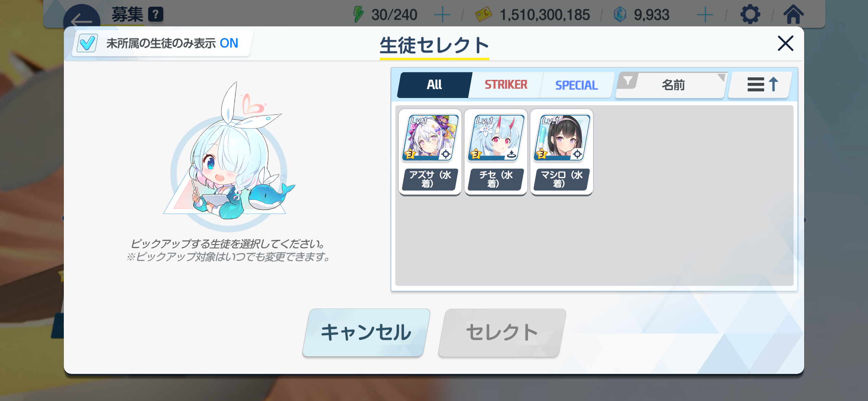Expand the sort menu corner triangle
This screenshot has height=401, width=868.
point(721,77)
